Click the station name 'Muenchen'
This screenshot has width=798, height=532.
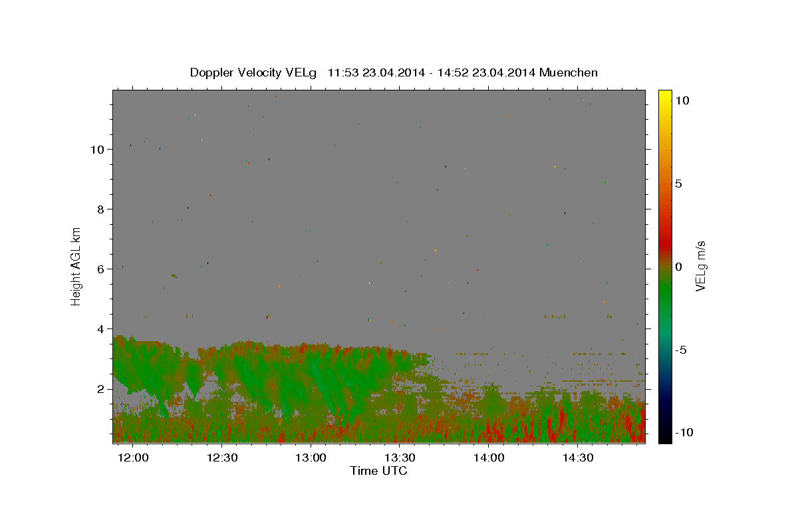tap(569, 72)
